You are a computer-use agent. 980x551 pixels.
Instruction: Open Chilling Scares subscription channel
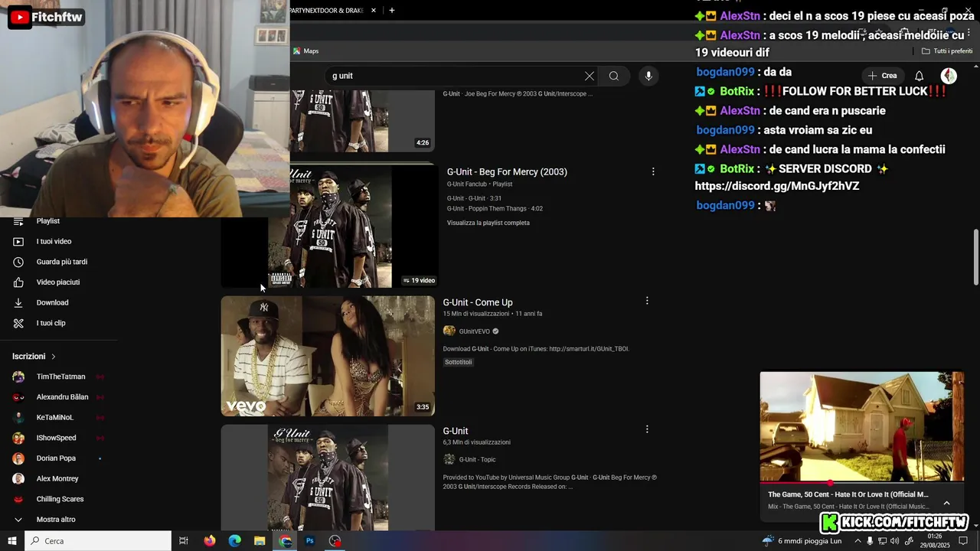(58, 499)
